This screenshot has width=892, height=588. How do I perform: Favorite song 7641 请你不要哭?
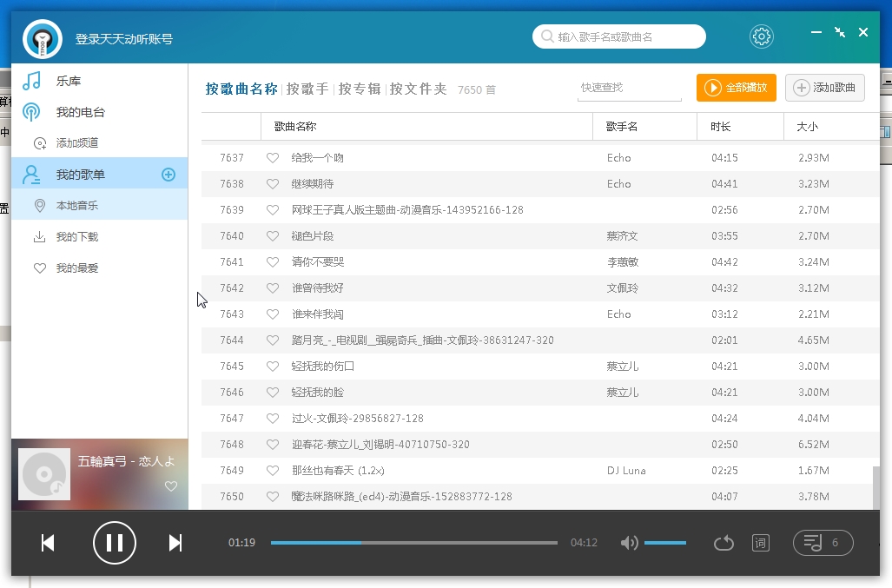(x=273, y=262)
